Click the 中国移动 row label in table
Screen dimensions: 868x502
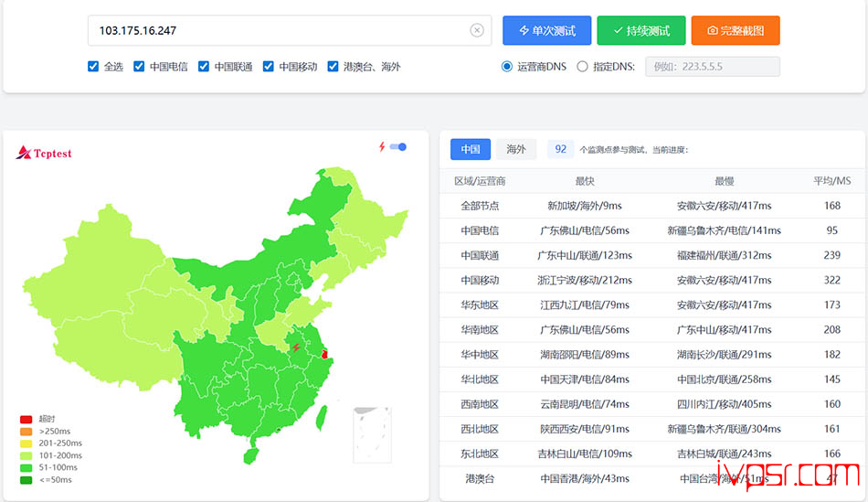[480, 281]
